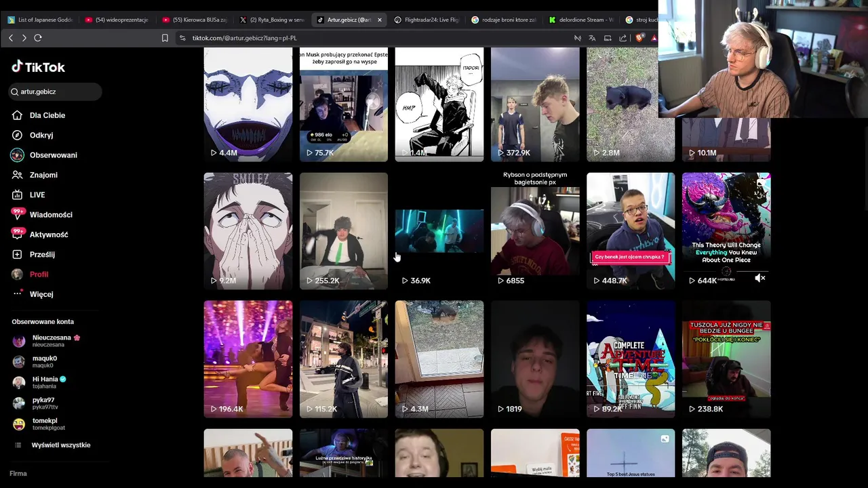Open Aktywność notifications

tap(49, 235)
